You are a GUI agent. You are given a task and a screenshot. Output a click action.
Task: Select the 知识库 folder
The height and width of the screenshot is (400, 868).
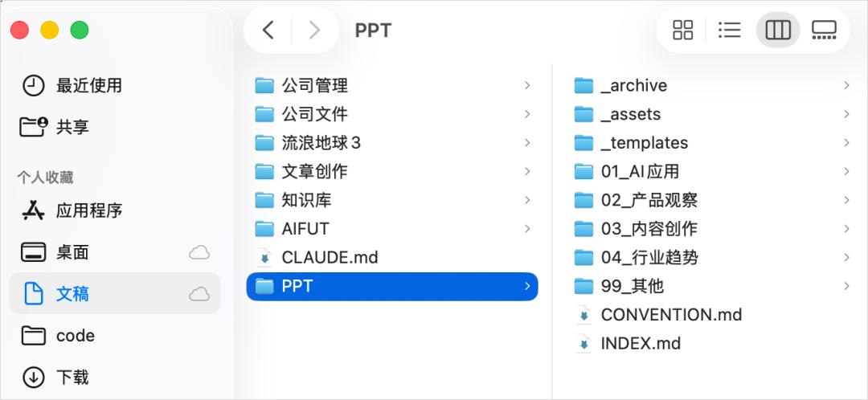[306, 200]
